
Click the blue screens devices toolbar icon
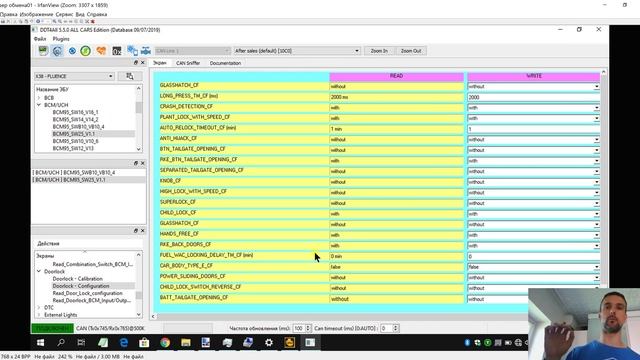[x=132, y=51]
